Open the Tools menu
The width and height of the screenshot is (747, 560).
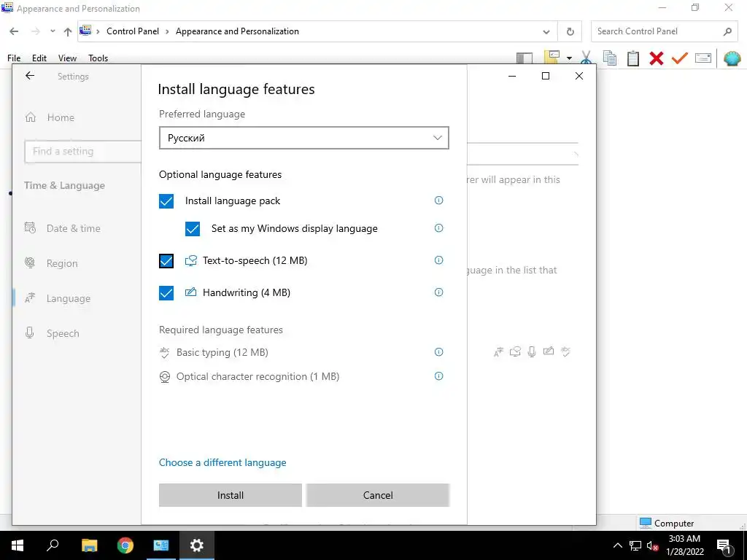point(98,58)
